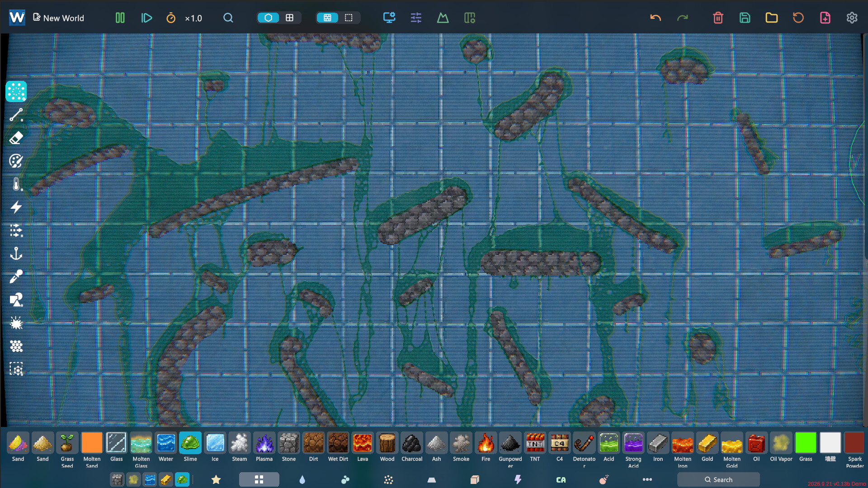Select the explosion tool
The width and height of the screenshot is (868, 488).
(16, 323)
